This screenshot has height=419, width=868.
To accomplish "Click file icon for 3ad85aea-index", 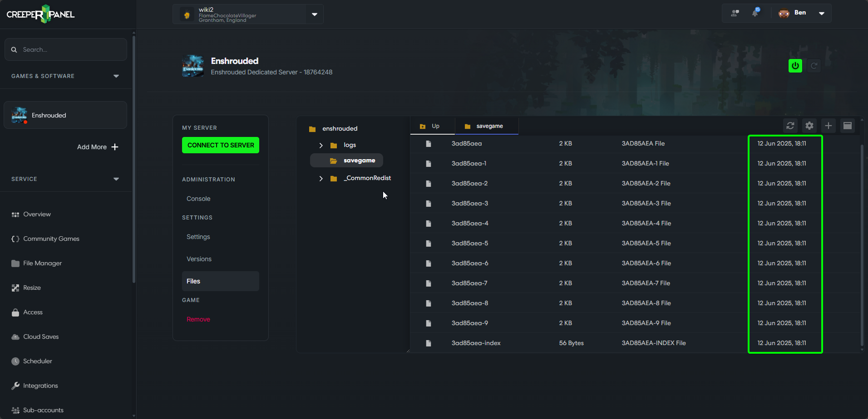I will point(428,343).
